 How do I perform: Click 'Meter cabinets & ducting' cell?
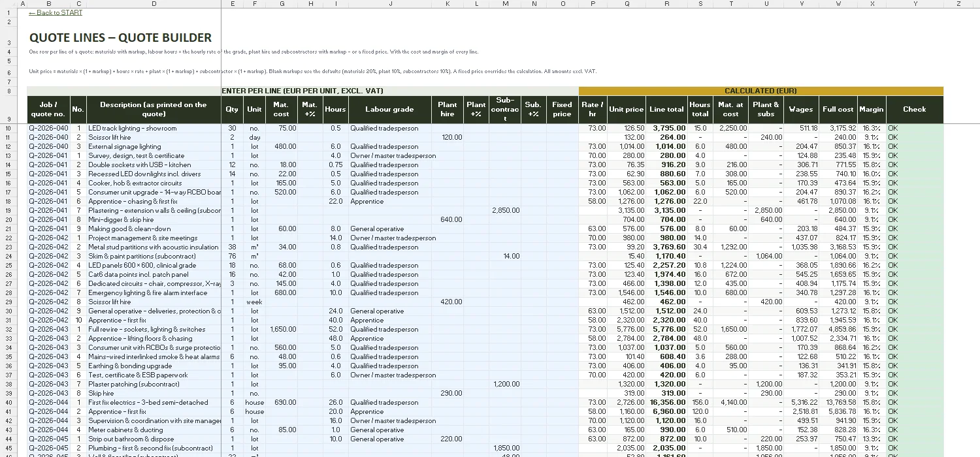point(154,430)
